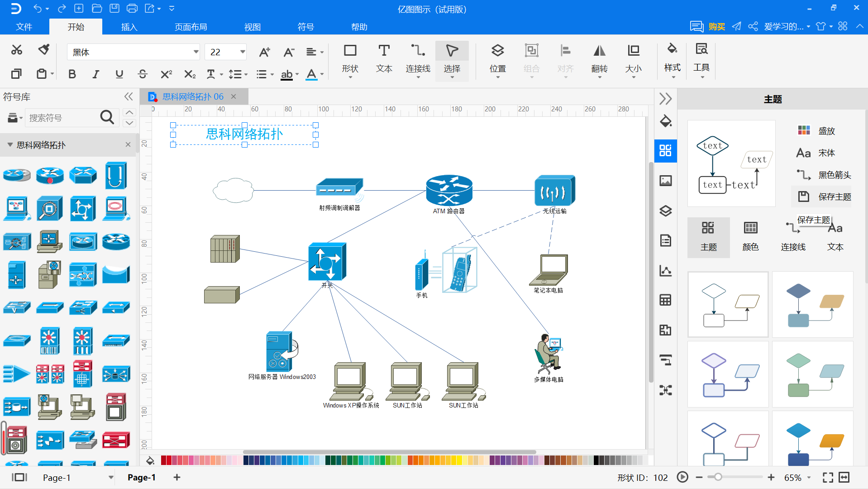The height and width of the screenshot is (489, 868).
Task: Toggle Underline formatting
Action: (x=119, y=74)
